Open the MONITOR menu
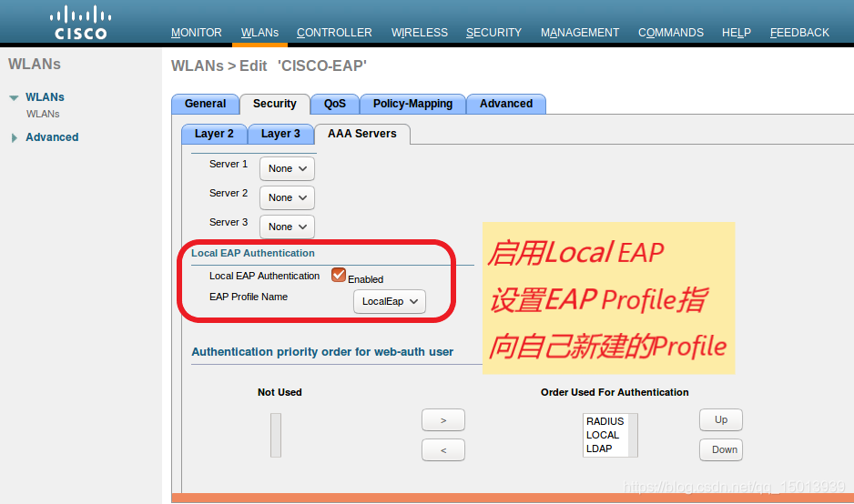 (196, 33)
